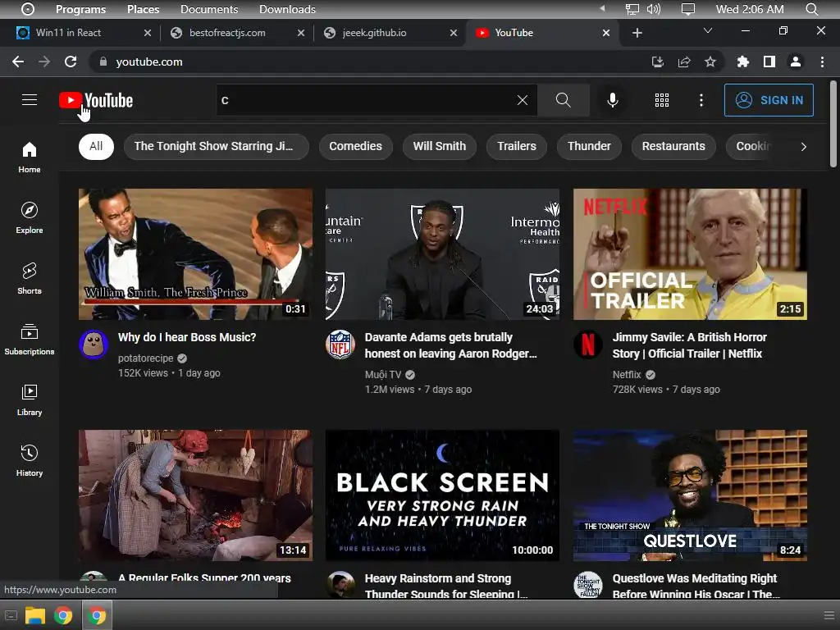840x630 pixels.
Task: Clear the search box with X icon
Action: [x=523, y=100]
